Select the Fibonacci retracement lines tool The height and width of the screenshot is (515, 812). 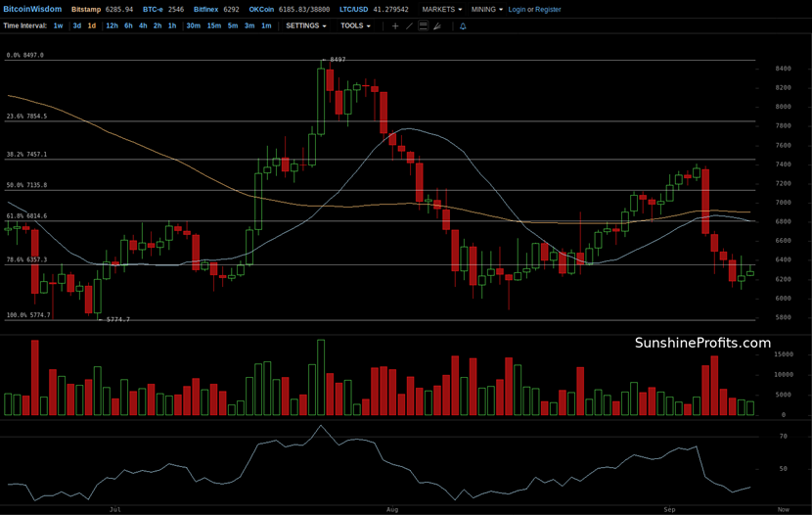(423, 26)
